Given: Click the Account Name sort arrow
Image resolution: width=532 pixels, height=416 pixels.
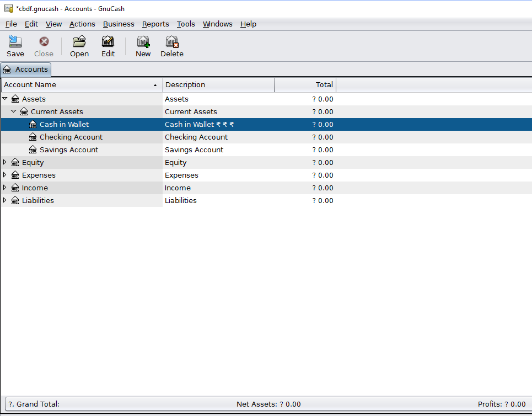Looking at the screenshot, I should [155, 85].
